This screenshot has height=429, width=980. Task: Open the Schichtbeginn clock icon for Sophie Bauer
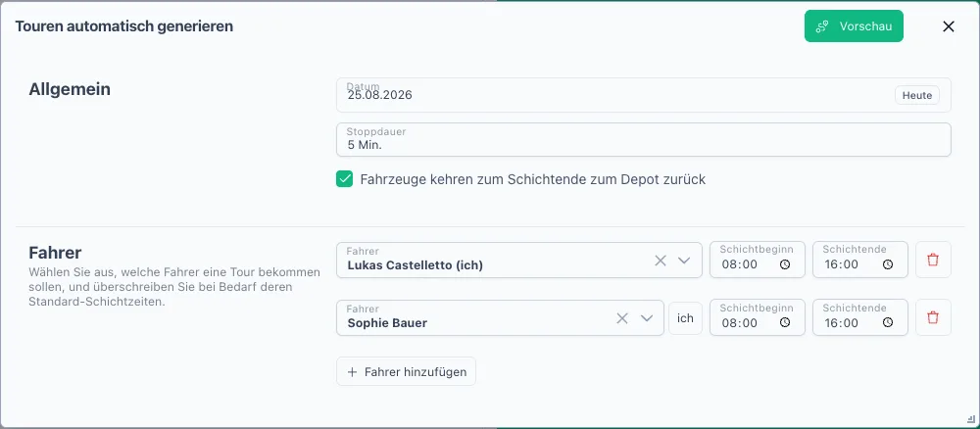tap(785, 322)
